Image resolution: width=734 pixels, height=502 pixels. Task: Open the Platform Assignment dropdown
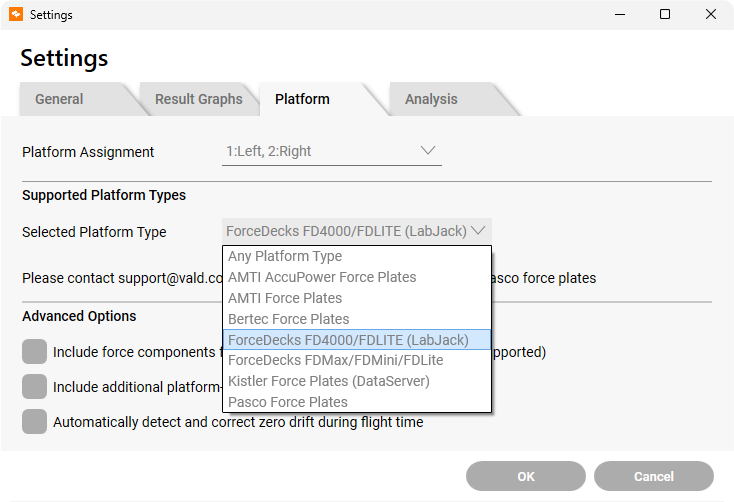tap(331, 152)
